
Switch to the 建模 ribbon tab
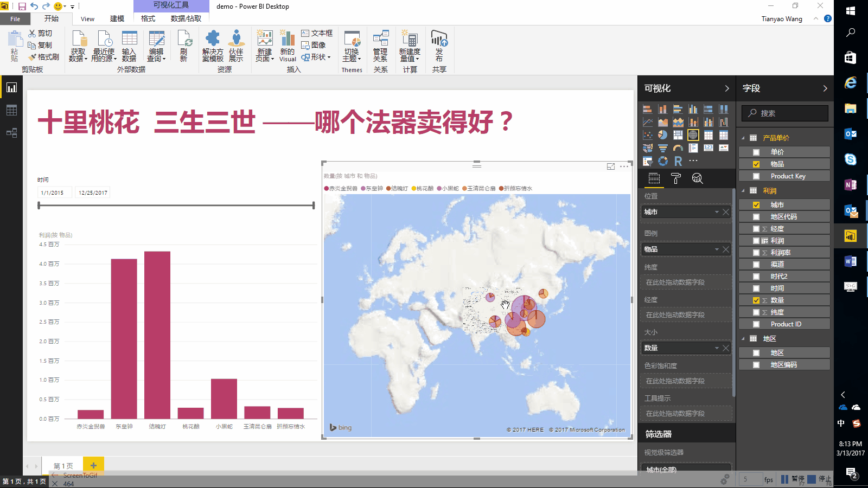pos(117,18)
